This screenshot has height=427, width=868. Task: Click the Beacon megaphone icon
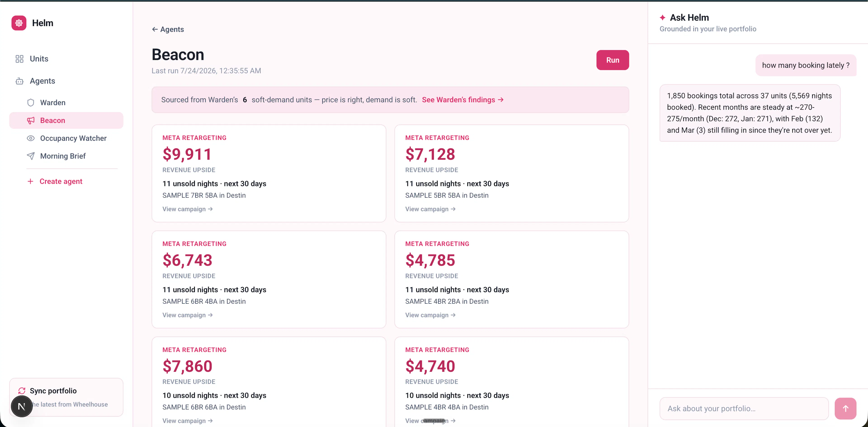pos(31,120)
